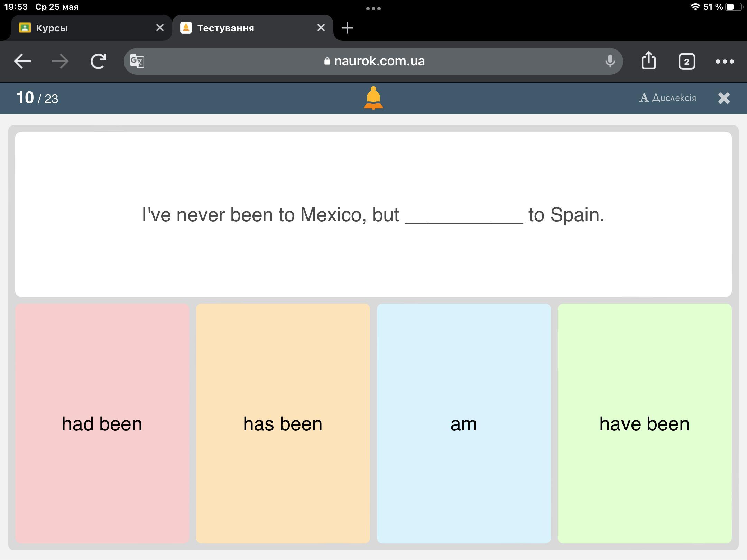The image size is (747, 560).
Task: Tap the Wi-Fi status icon
Action: click(x=695, y=7)
